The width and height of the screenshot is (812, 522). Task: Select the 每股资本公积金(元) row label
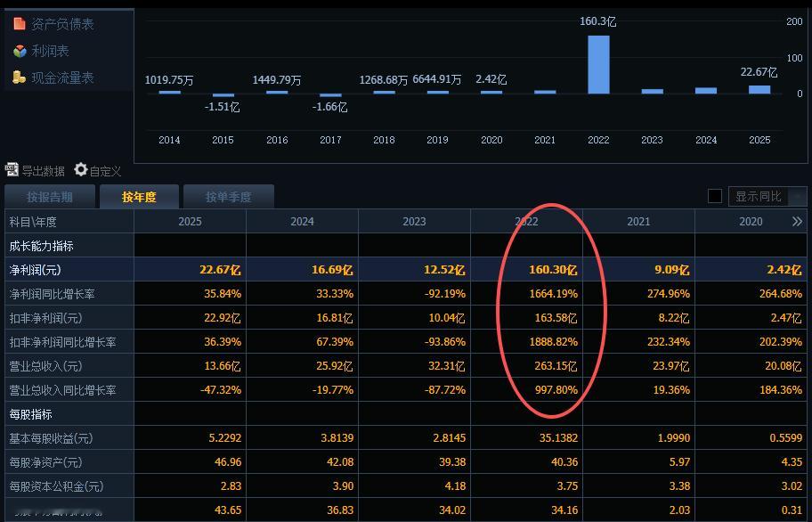[56, 486]
